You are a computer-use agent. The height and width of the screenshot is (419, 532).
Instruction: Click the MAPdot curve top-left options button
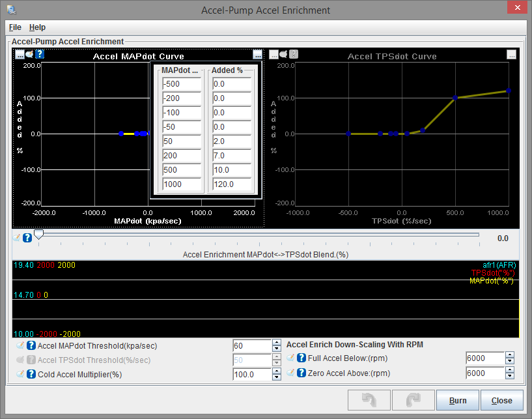(x=20, y=55)
